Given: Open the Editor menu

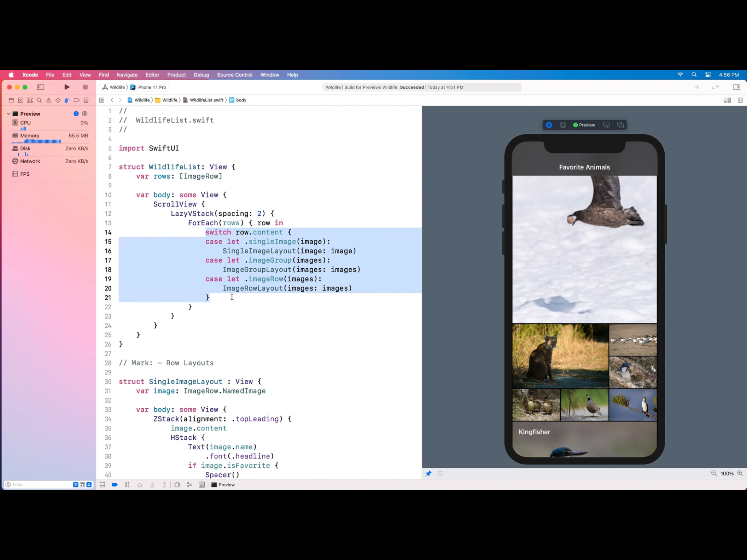Looking at the screenshot, I should click(152, 75).
